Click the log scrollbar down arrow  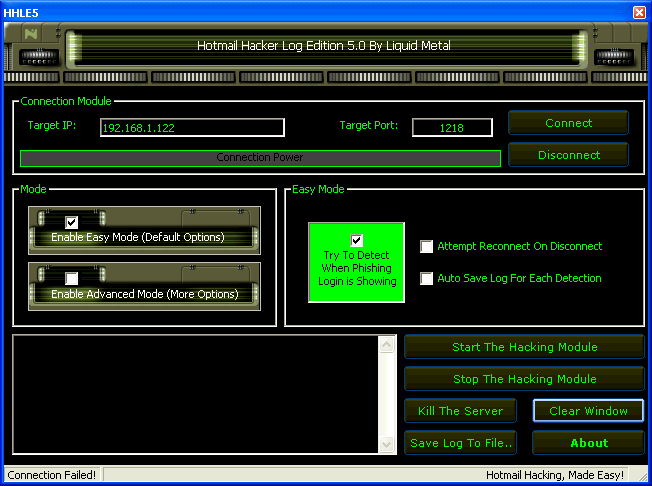[x=387, y=457]
